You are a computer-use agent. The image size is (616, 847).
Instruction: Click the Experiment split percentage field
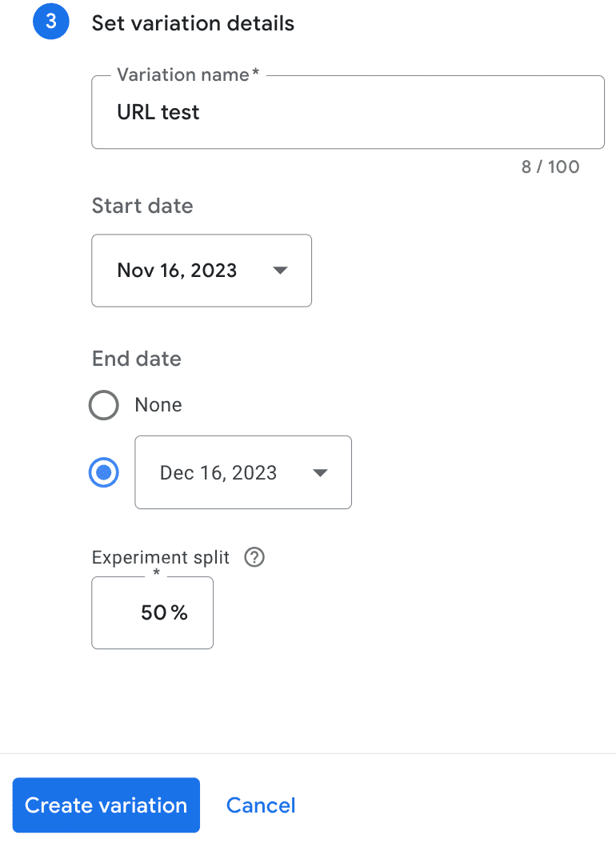click(x=152, y=612)
